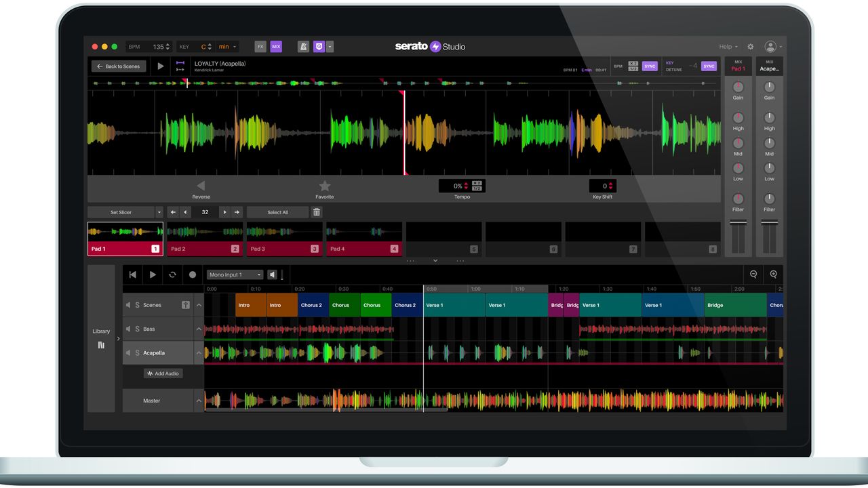The height and width of the screenshot is (488, 868).
Task: Click the slicer jump-back arrow icon
Action: [x=173, y=212]
